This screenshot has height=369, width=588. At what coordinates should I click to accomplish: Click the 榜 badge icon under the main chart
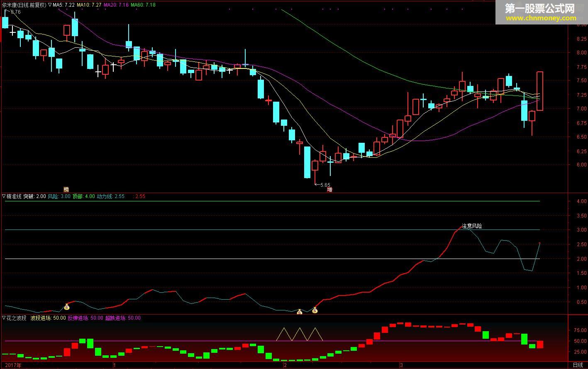point(66,189)
